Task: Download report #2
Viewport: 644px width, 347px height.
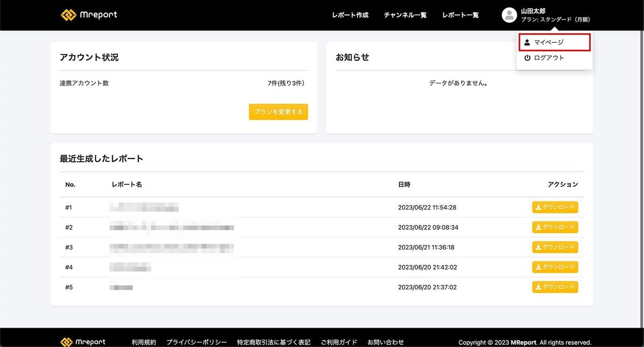Action: coord(555,227)
